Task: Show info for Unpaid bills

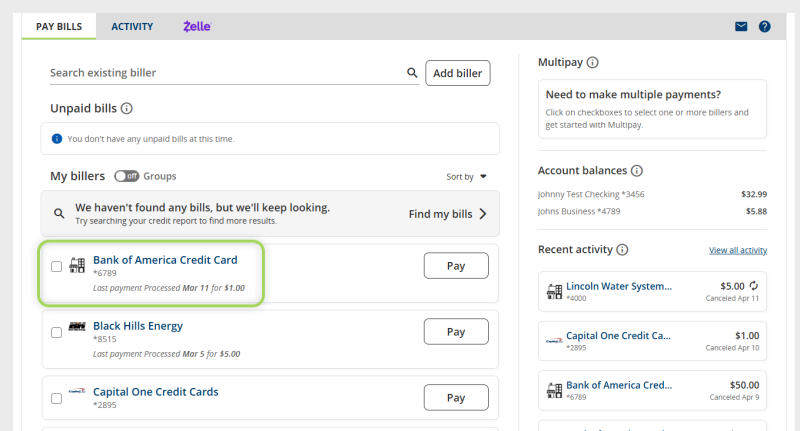Action: 127,108
